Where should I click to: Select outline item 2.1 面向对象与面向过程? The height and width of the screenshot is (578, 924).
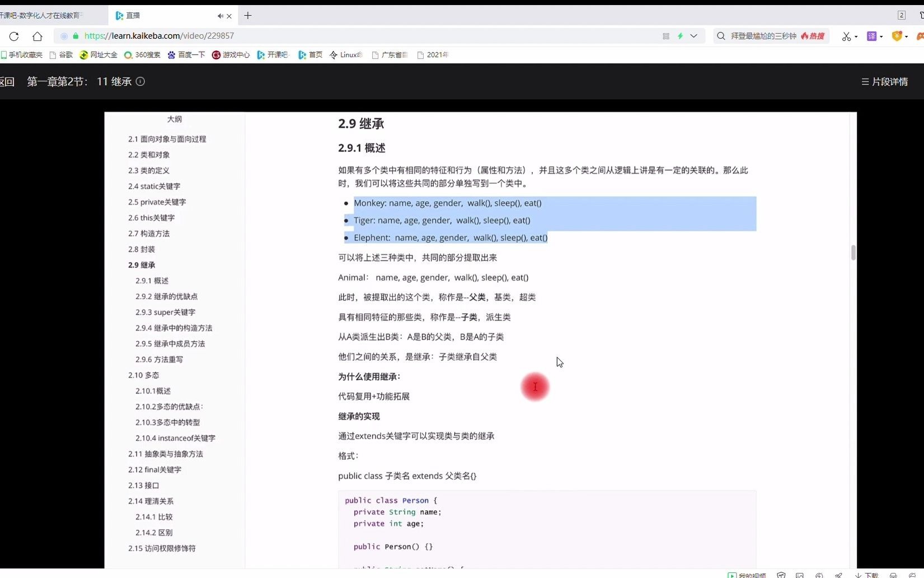167,139
